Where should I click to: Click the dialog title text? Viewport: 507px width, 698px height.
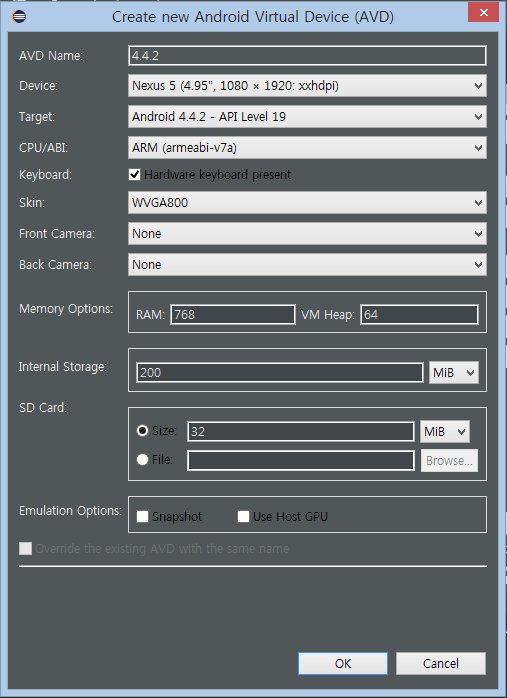point(253,17)
